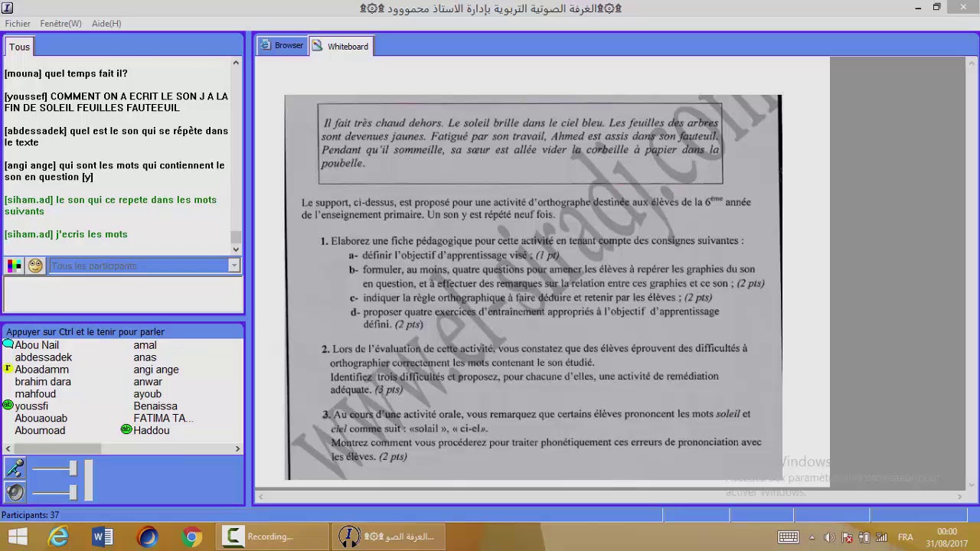Switch the FRA input language indicator
The image size is (980, 551).
[905, 537]
